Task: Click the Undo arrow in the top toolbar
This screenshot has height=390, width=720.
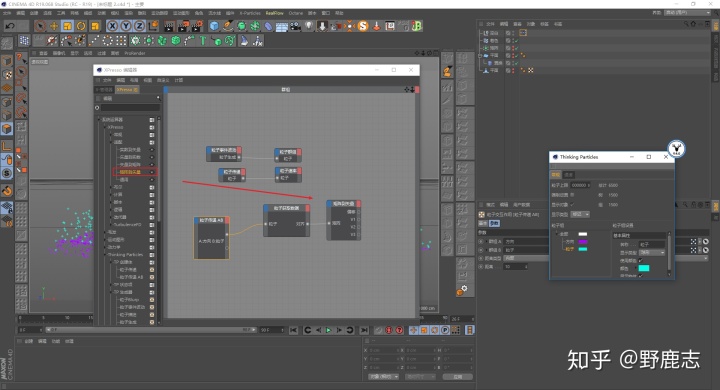Action: 10,26
